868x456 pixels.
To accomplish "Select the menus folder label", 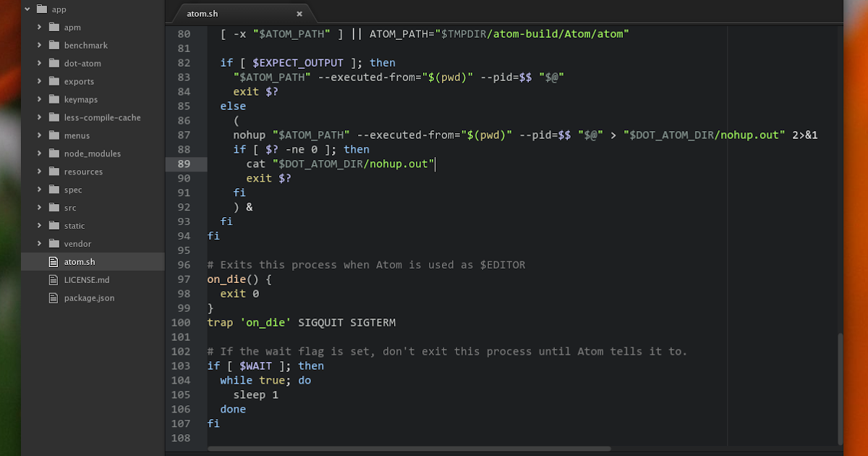I will click(x=77, y=136).
